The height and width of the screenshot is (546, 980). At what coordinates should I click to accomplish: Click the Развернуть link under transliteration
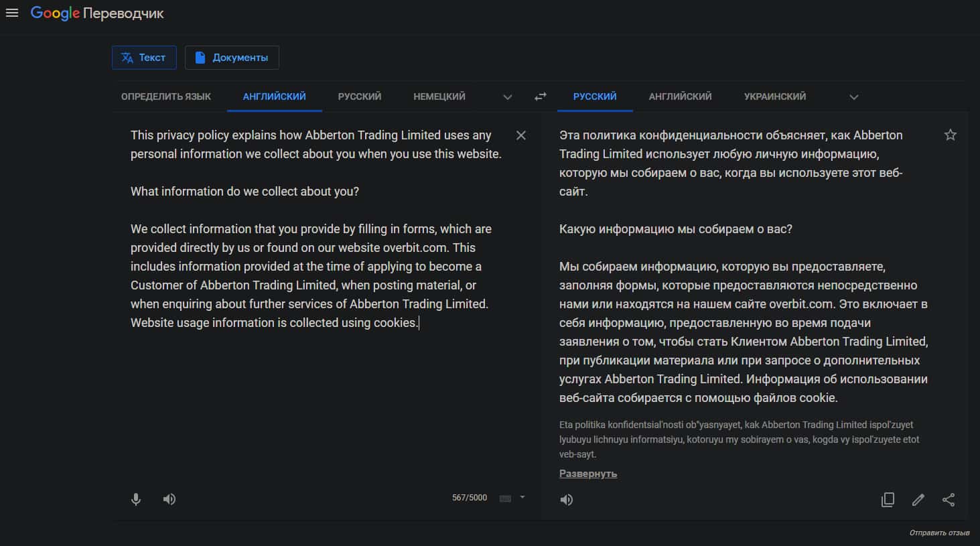click(x=587, y=474)
